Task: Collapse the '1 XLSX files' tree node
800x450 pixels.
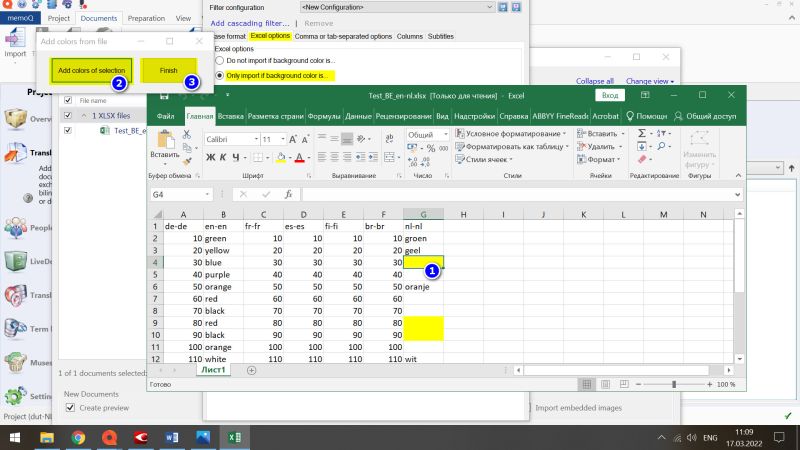Action: (84, 116)
